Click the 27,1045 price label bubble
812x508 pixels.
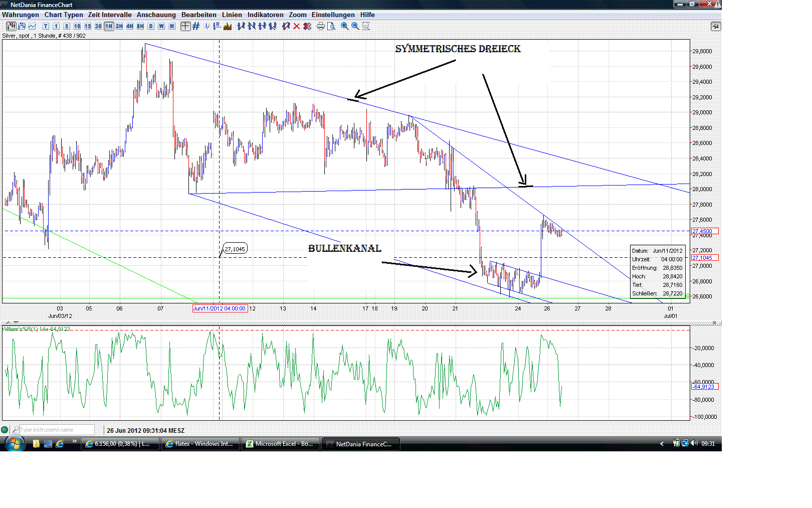coord(235,249)
